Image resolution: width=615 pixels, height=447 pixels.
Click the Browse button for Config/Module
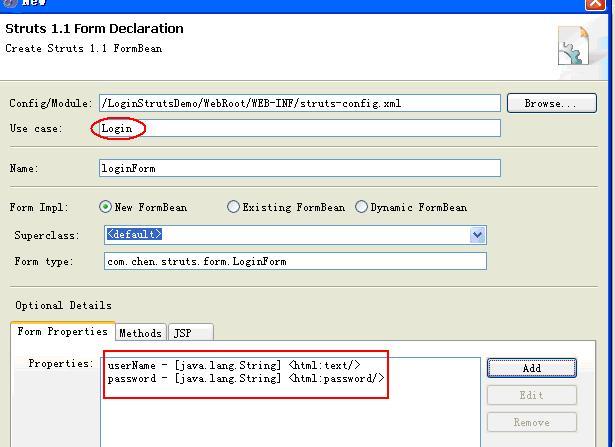[552, 103]
